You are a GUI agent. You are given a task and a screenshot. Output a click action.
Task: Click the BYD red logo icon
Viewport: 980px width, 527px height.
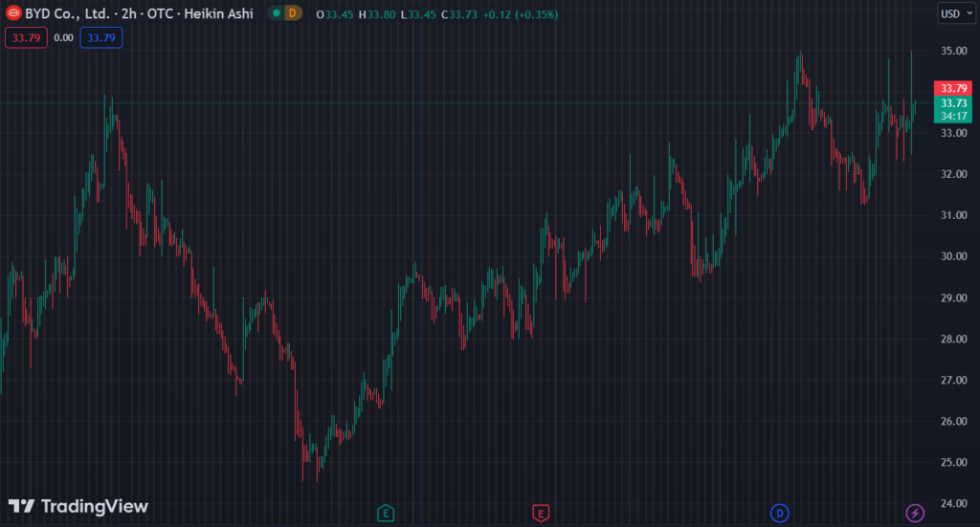tap(13, 13)
